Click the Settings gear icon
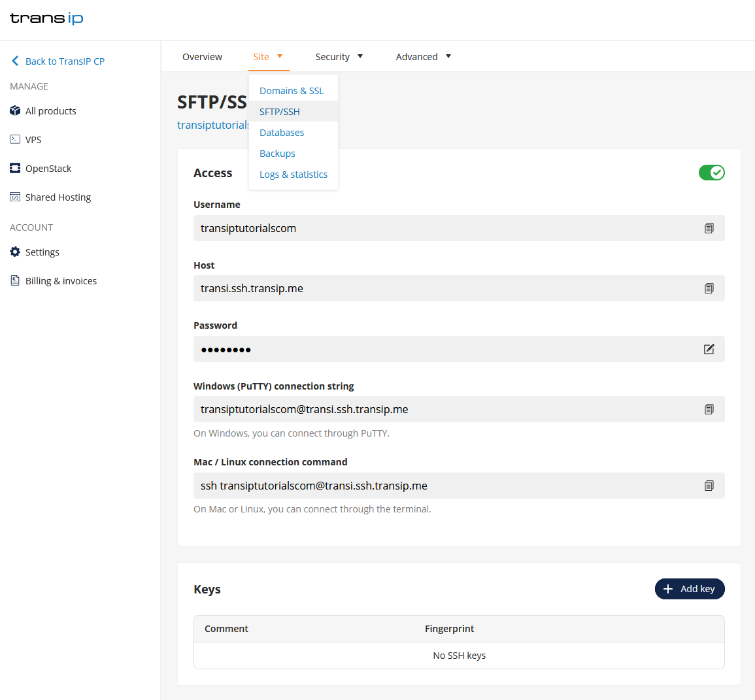This screenshot has width=755, height=700. 15,252
